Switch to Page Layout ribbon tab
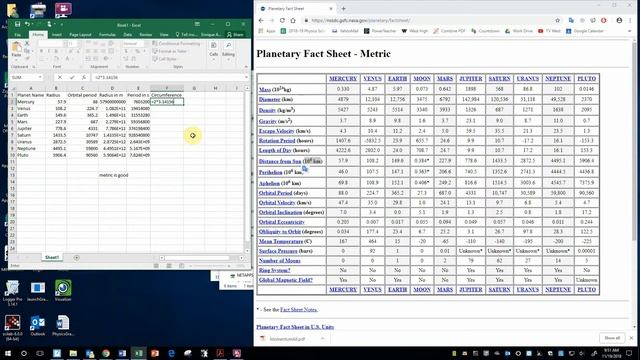640x360 pixels. pyautogui.click(x=80, y=35)
